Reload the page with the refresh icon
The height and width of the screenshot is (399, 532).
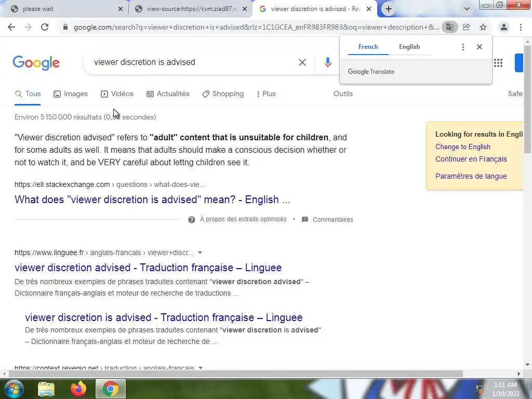click(x=45, y=27)
